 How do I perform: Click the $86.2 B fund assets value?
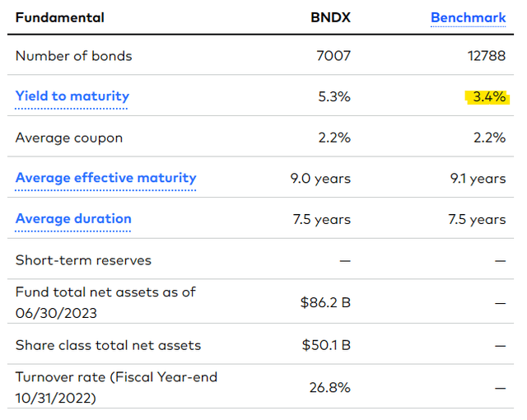(326, 302)
